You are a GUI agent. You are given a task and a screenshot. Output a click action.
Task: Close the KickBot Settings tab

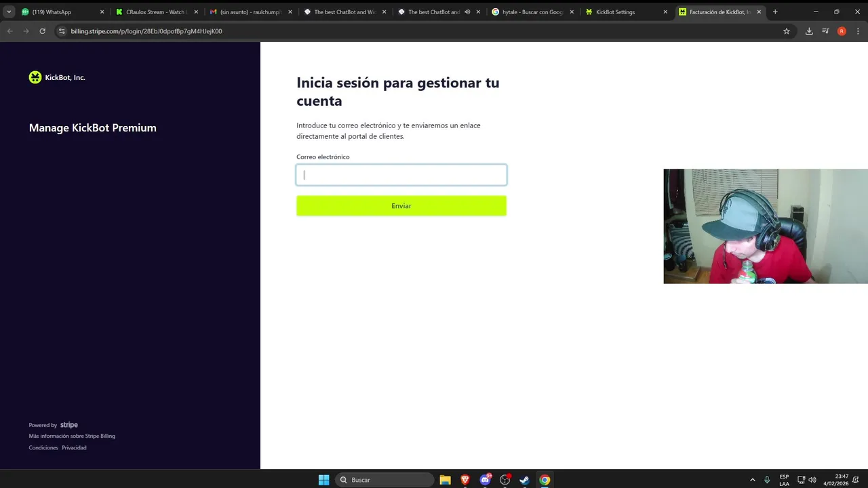665,12
